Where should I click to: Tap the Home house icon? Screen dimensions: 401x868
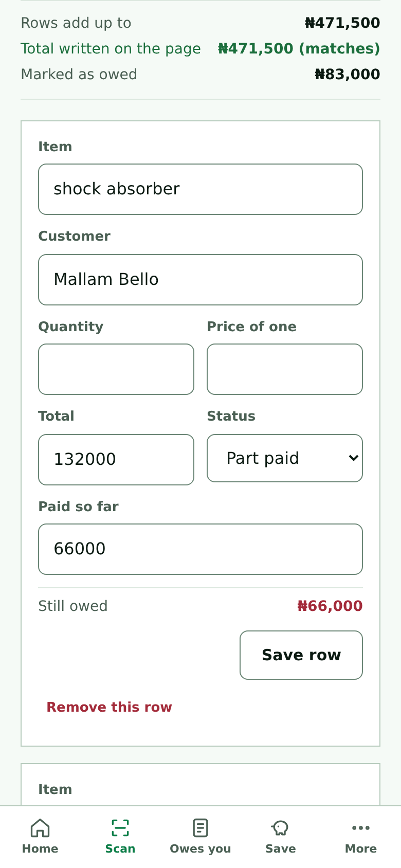pos(40,828)
